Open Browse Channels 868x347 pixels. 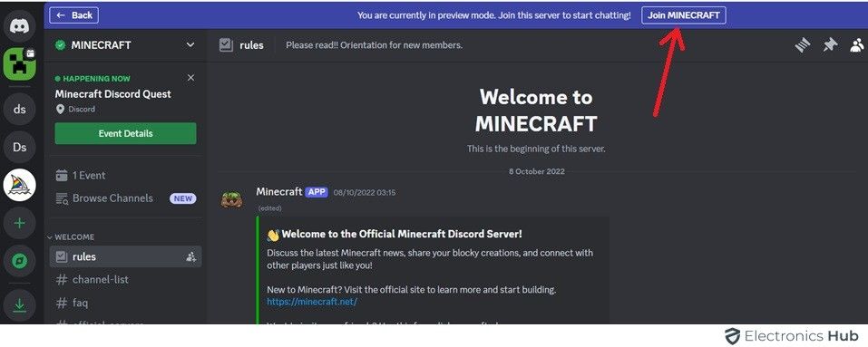pyautogui.click(x=126, y=198)
